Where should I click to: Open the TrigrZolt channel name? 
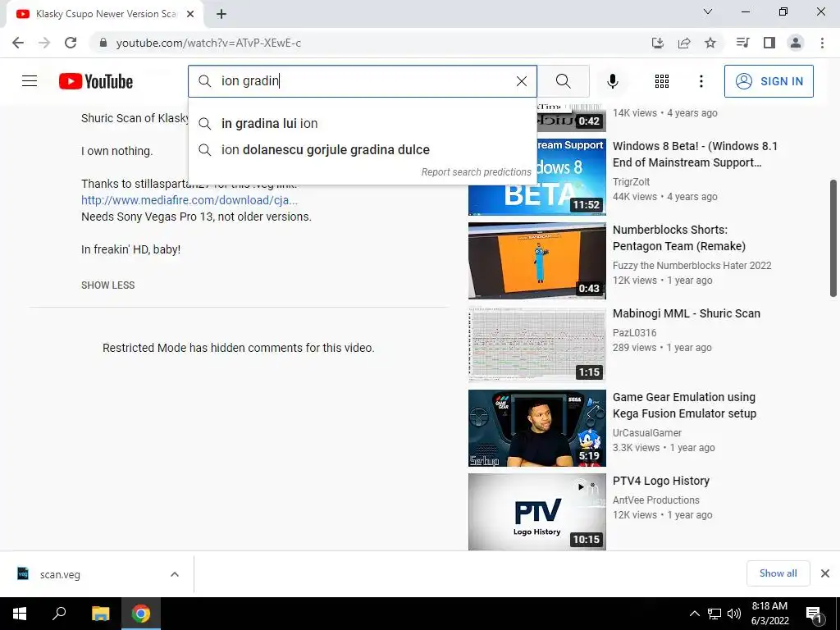click(x=631, y=181)
